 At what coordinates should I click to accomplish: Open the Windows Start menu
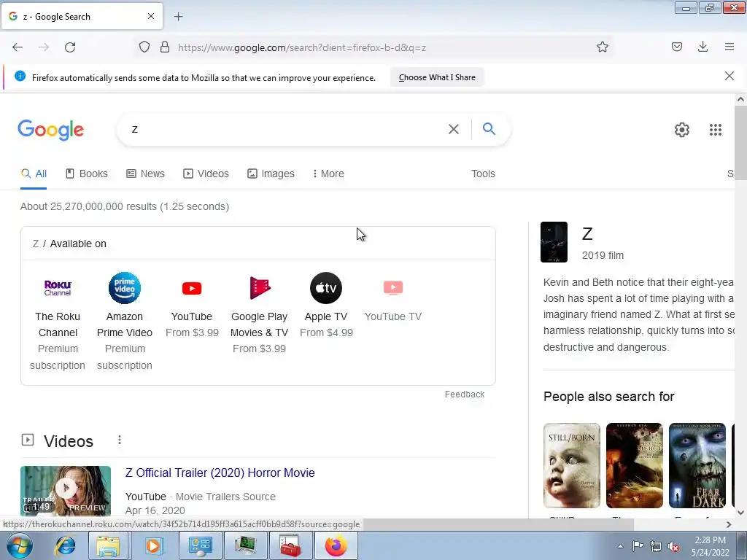(20, 545)
